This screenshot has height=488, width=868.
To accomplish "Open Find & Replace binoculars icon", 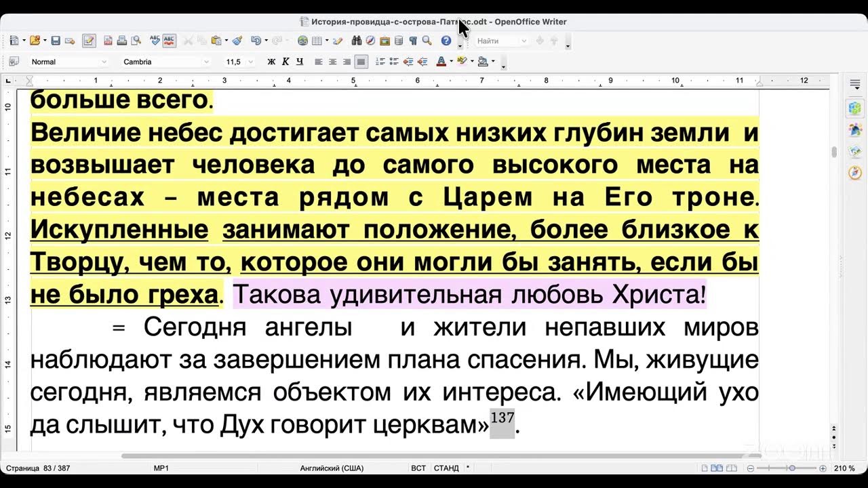I will [357, 41].
